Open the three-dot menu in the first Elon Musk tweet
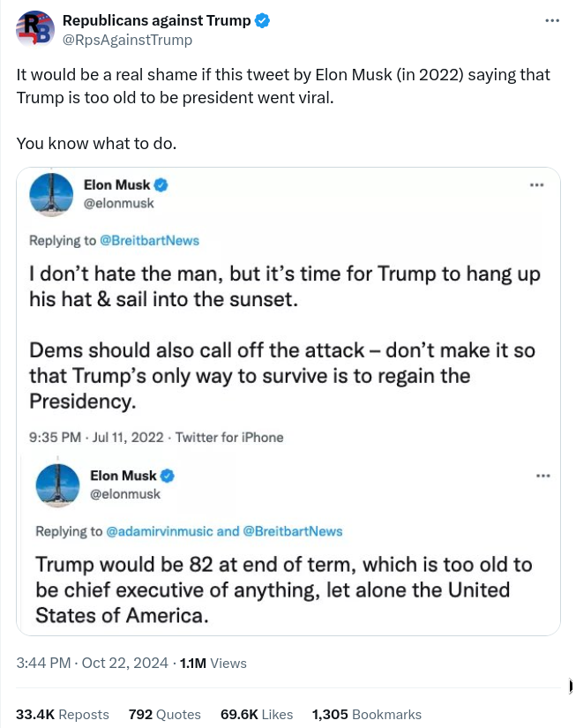Screen dimensions: 576x728 click(536, 185)
